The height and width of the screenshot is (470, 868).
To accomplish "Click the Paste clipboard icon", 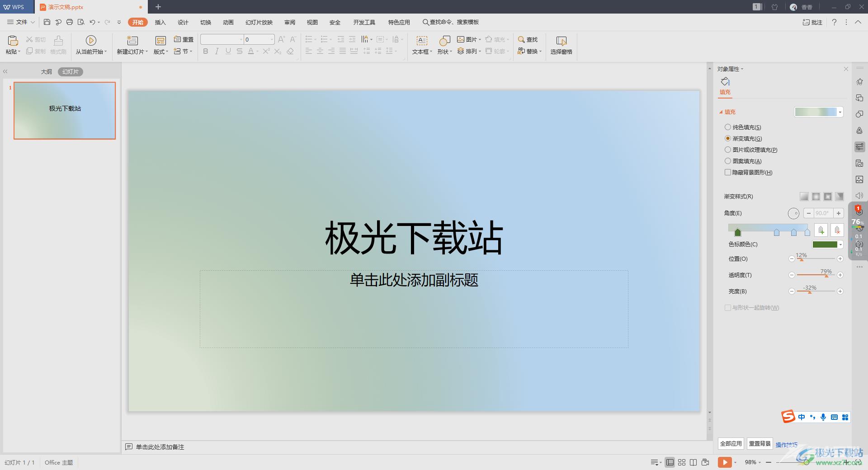I will coord(13,41).
